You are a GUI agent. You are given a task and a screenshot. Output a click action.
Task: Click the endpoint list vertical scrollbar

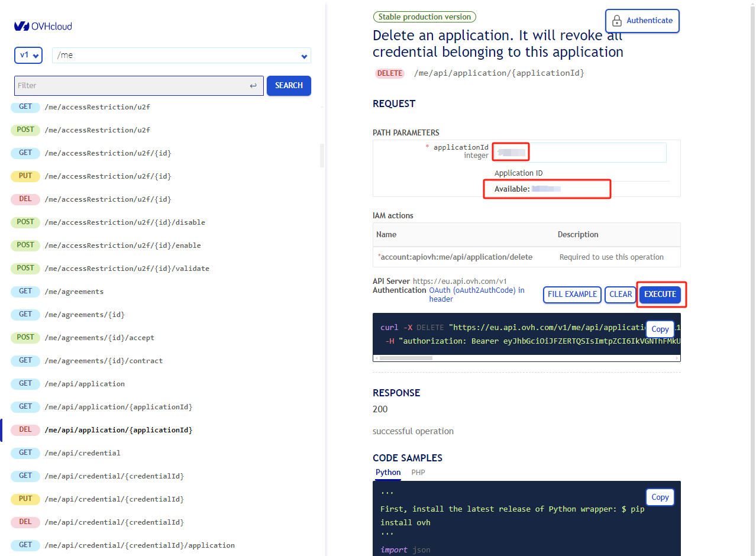[x=322, y=155]
